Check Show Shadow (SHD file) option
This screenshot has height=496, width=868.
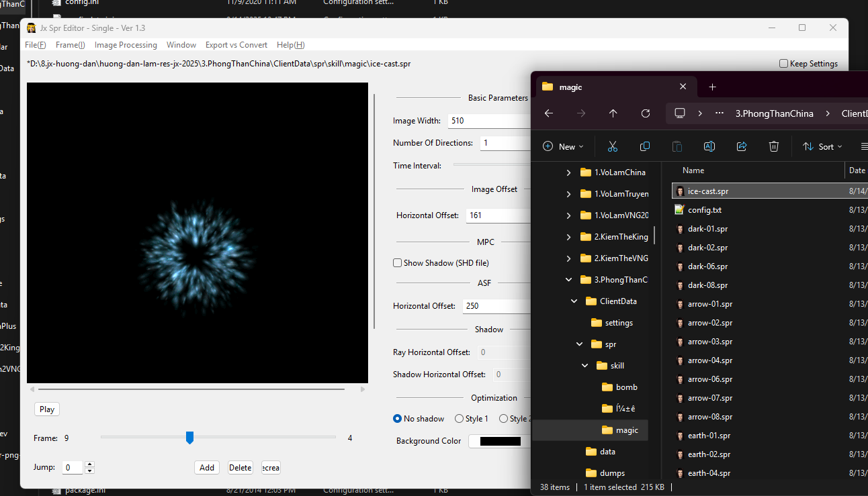(398, 263)
